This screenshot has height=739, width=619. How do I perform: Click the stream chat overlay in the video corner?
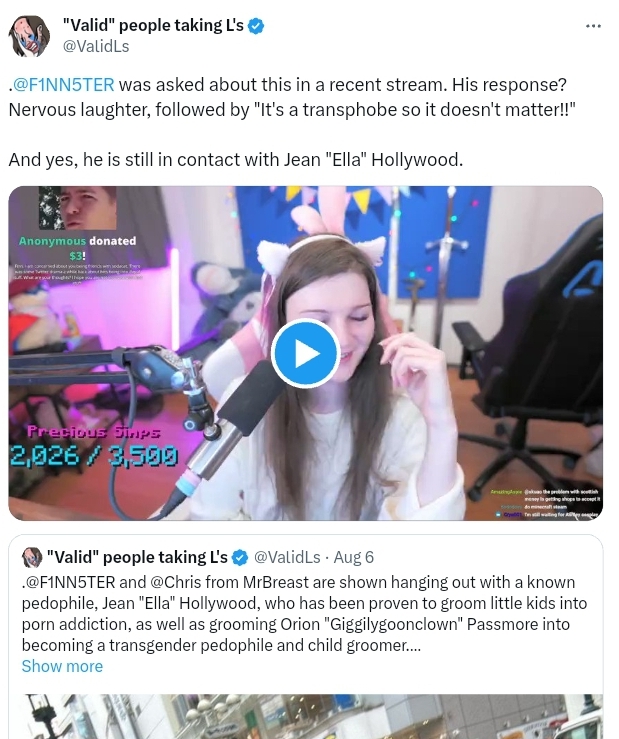pyautogui.click(x=545, y=503)
